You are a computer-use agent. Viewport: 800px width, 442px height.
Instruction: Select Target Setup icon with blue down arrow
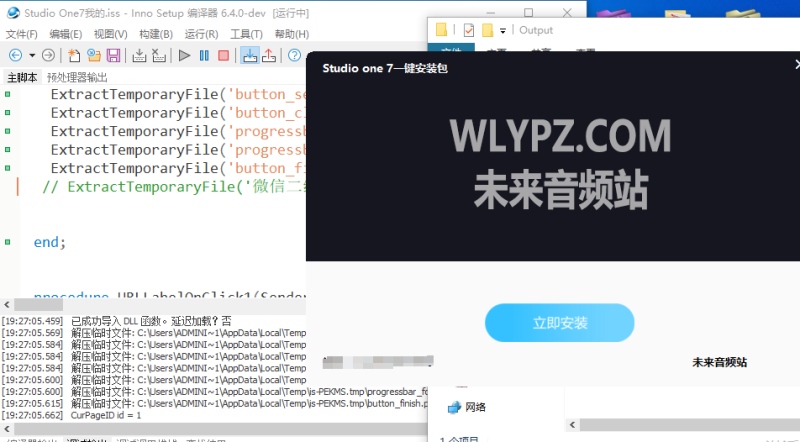[249, 55]
